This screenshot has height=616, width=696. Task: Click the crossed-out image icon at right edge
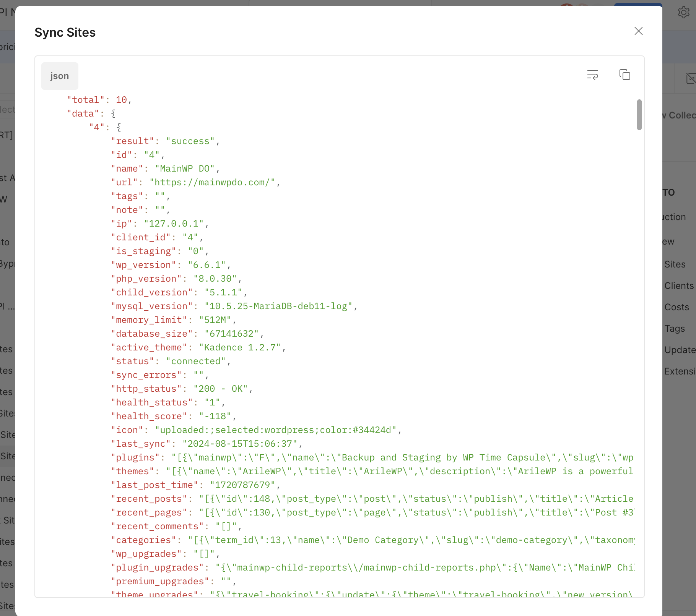click(x=690, y=78)
